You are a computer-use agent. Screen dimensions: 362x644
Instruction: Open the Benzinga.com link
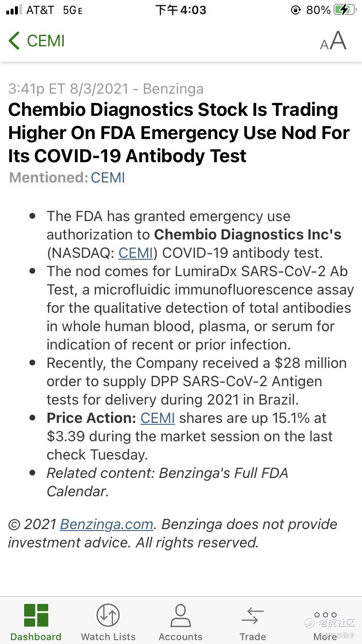(x=107, y=524)
